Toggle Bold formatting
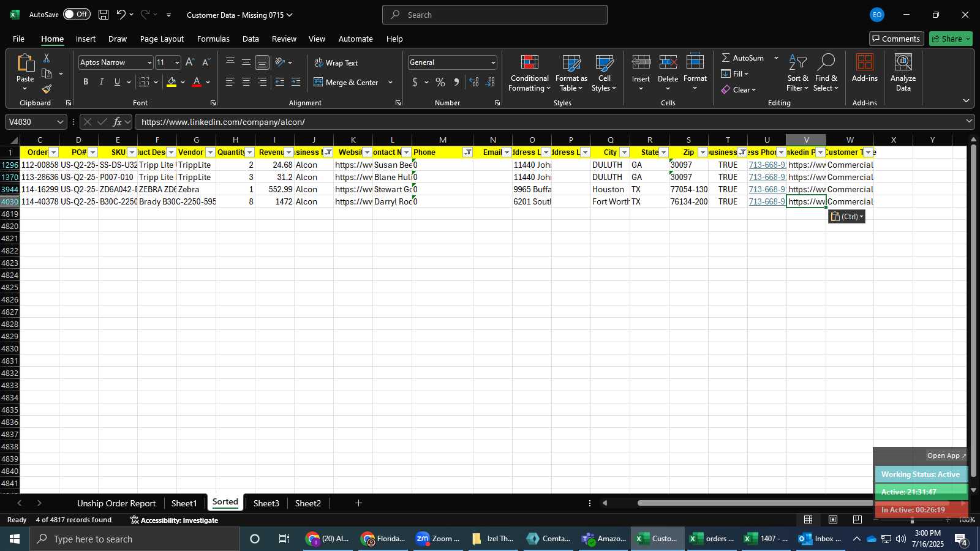The width and height of the screenshot is (980, 551). 86,82
